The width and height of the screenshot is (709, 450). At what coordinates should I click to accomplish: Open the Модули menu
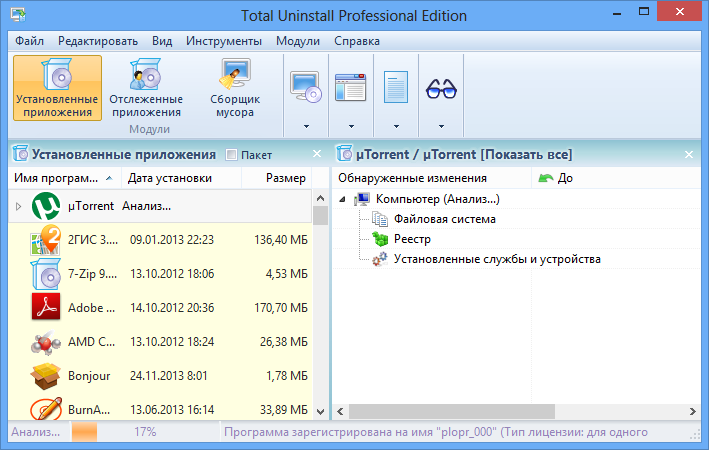pos(297,41)
